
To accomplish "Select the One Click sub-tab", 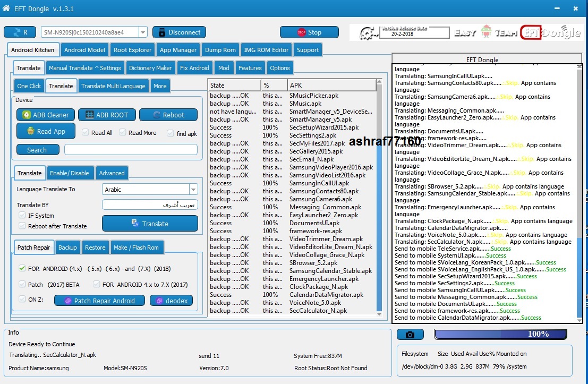I will [29, 86].
